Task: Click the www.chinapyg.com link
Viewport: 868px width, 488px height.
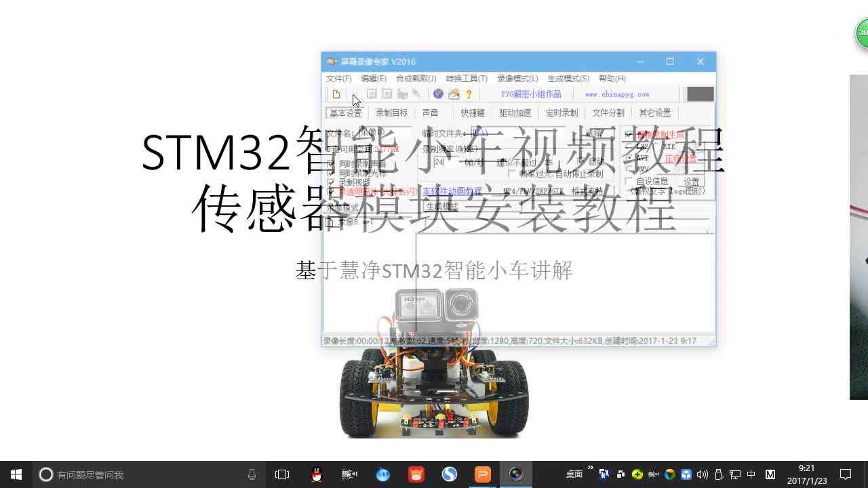Action: (x=617, y=94)
